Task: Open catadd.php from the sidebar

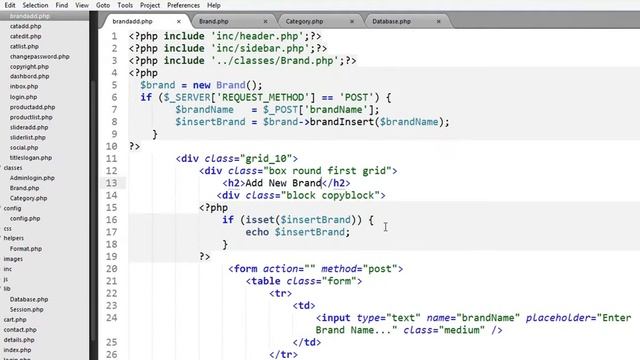Action: (25, 26)
